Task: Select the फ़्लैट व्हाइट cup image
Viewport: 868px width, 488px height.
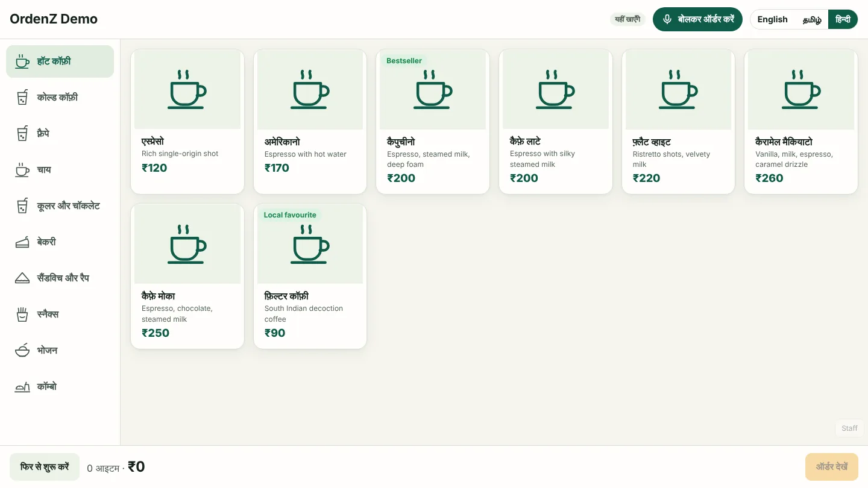Action: pos(678,90)
